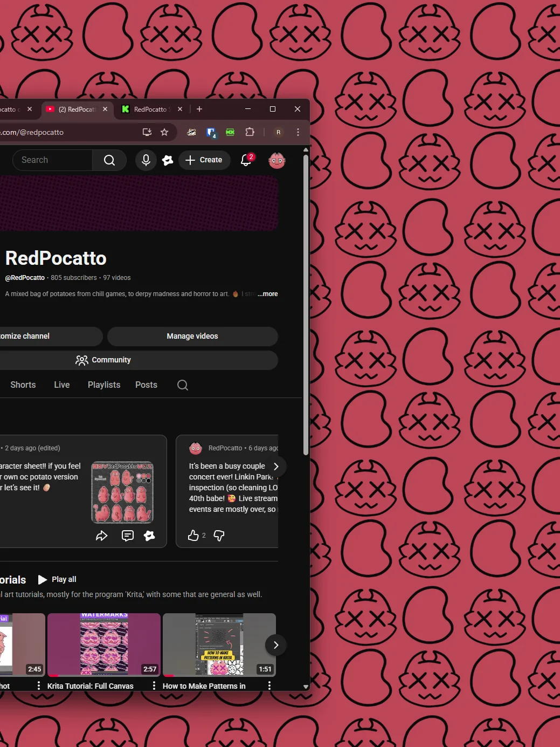Viewport: 560px width, 747px height.
Task: Dislike the RedPocatto post with thumbs down
Action: (x=219, y=536)
